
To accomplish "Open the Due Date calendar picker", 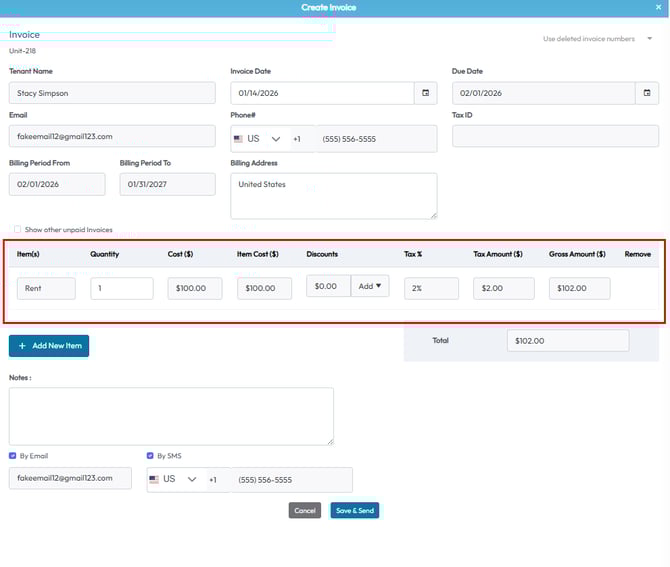I will pos(647,93).
